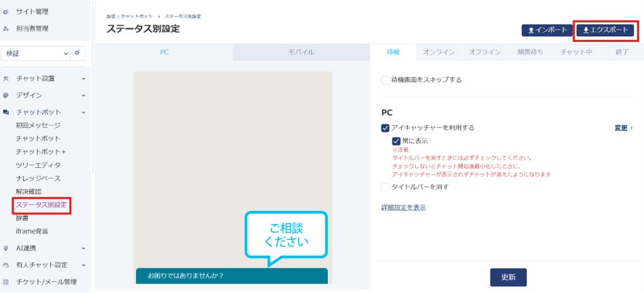Open ステータス別設定 in sidebar
This screenshot has height=293, width=644.
pyautogui.click(x=41, y=204)
